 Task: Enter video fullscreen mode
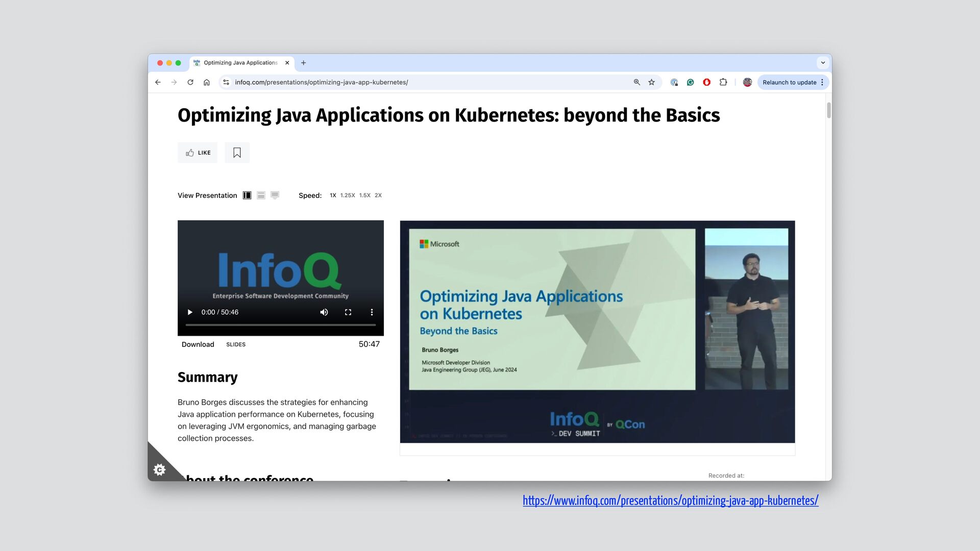tap(348, 312)
